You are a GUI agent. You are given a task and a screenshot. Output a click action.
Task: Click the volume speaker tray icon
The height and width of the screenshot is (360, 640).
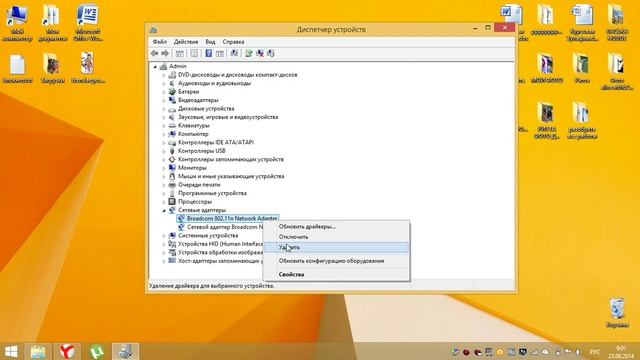579,352
